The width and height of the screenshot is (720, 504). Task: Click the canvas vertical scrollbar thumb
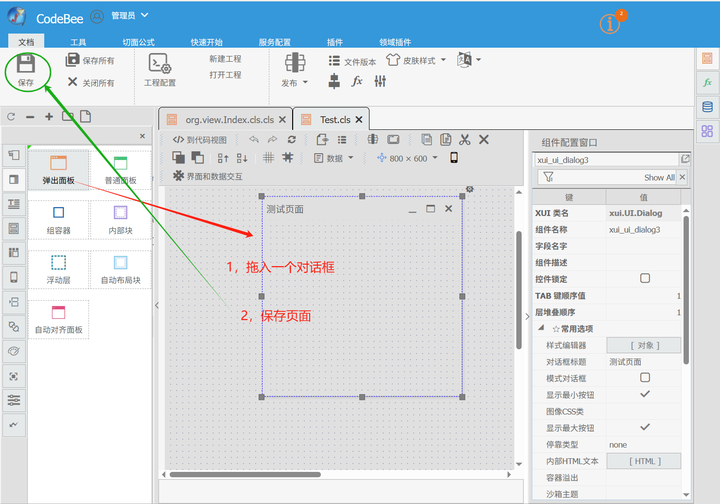[519, 290]
